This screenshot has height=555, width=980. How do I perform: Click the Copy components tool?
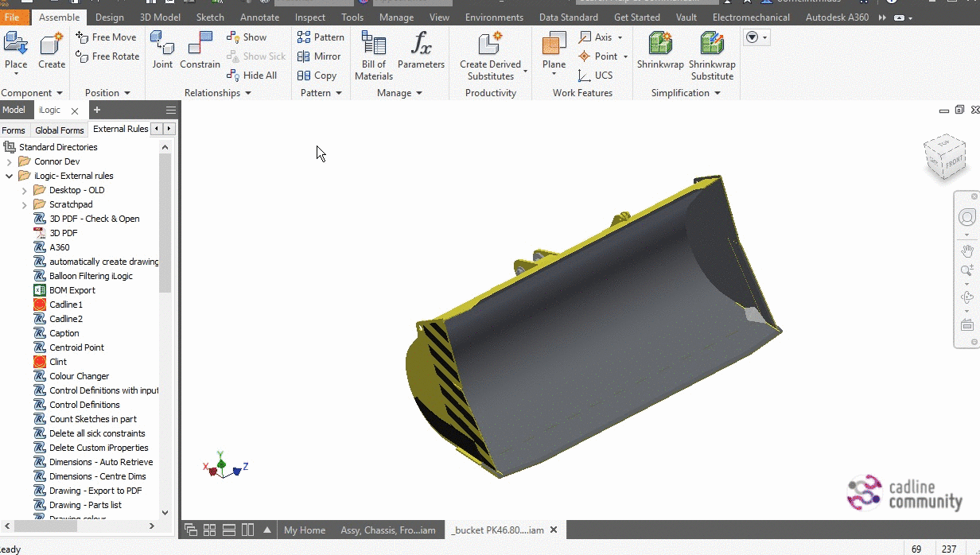(317, 76)
